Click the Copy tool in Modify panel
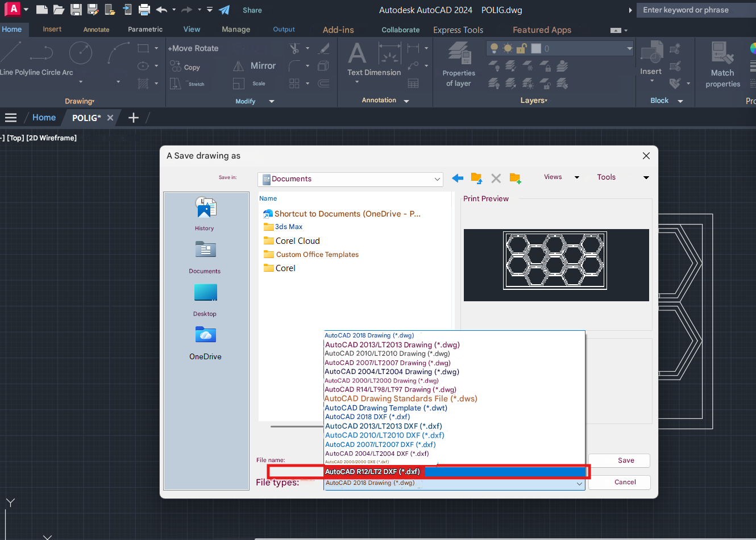Image resolution: width=756 pixels, height=540 pixels. (x=185, y=67)
